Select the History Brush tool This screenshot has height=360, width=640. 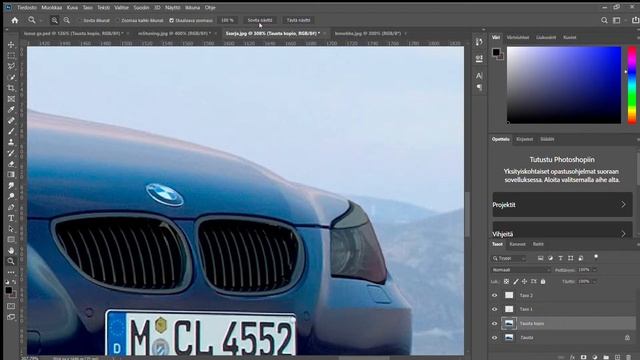(11, 153)
